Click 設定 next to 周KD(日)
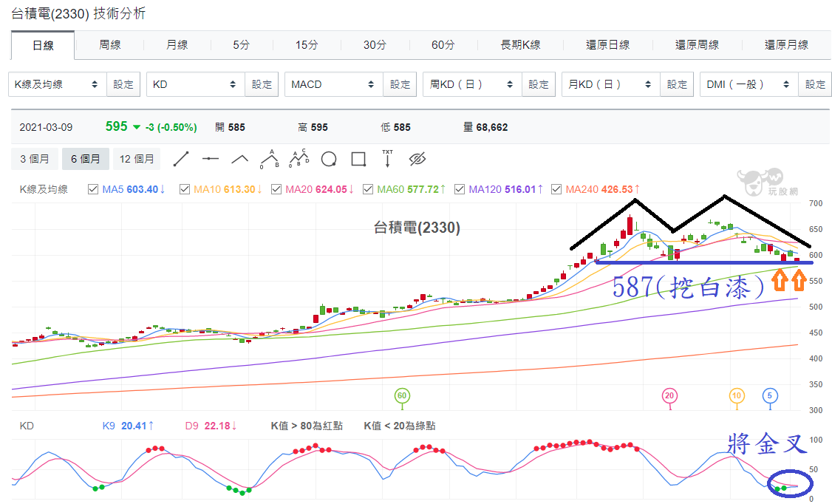 click(539, 84)
